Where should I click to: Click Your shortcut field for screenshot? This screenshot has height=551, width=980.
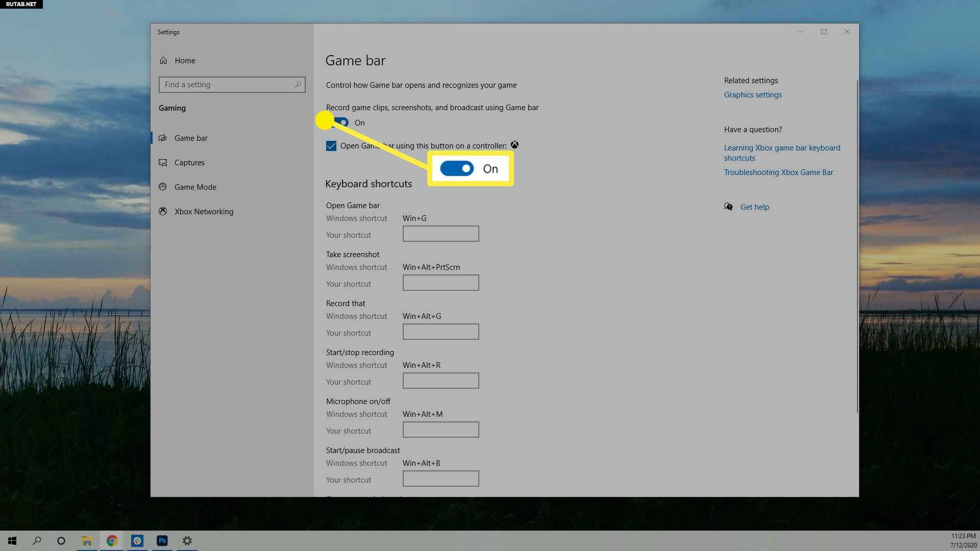tap(441, 283)
